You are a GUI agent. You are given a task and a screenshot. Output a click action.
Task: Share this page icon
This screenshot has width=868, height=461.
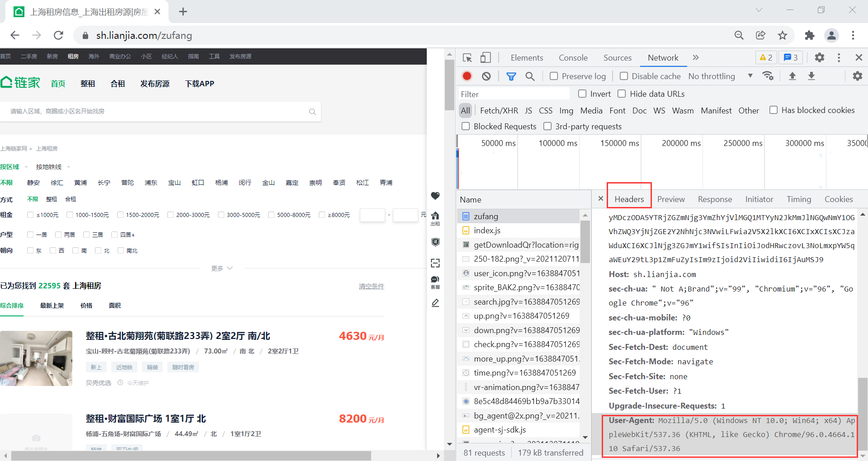(x=761, y=35)
